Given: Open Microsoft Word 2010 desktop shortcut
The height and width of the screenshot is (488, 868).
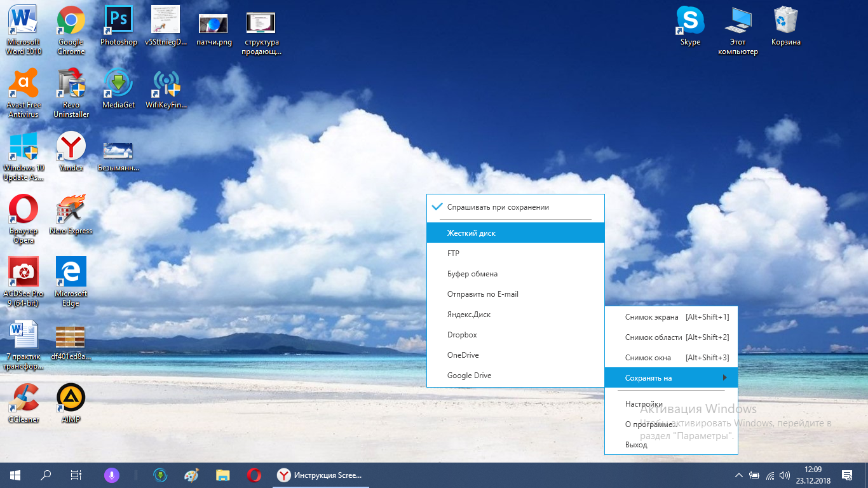Looking at the screenshot, I should click(x=24, y=30).
